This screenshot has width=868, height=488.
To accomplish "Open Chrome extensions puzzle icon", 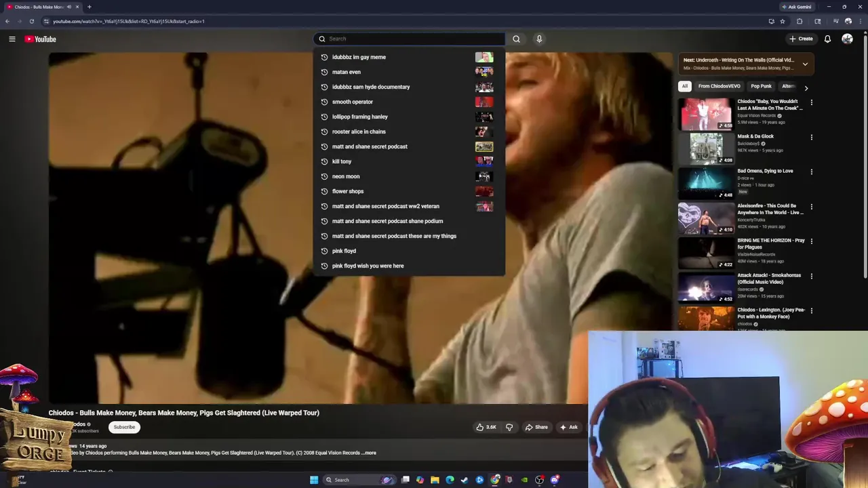I will (800, 21).
